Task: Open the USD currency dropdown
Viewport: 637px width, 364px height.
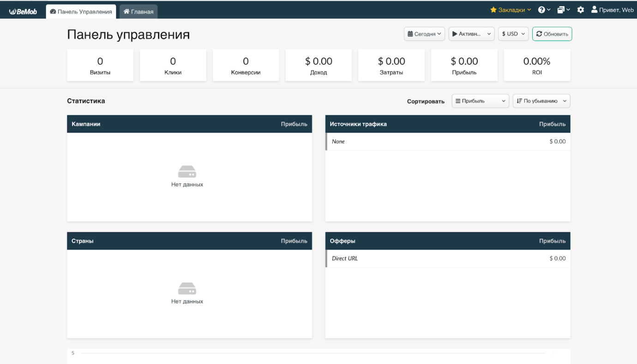Action: tap(513, 34)
